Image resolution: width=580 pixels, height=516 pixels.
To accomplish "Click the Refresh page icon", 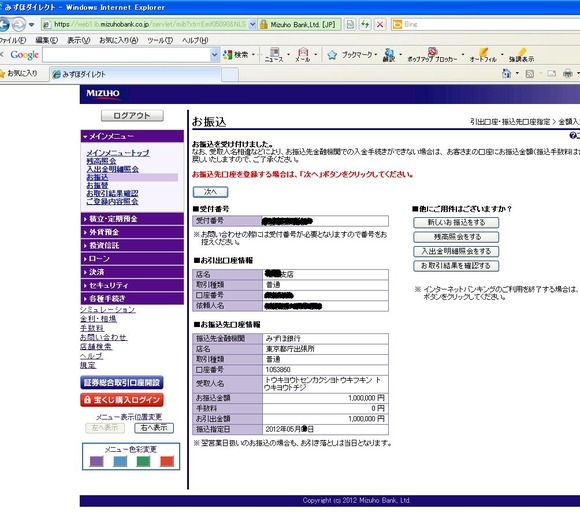I will tap(365, 24).
